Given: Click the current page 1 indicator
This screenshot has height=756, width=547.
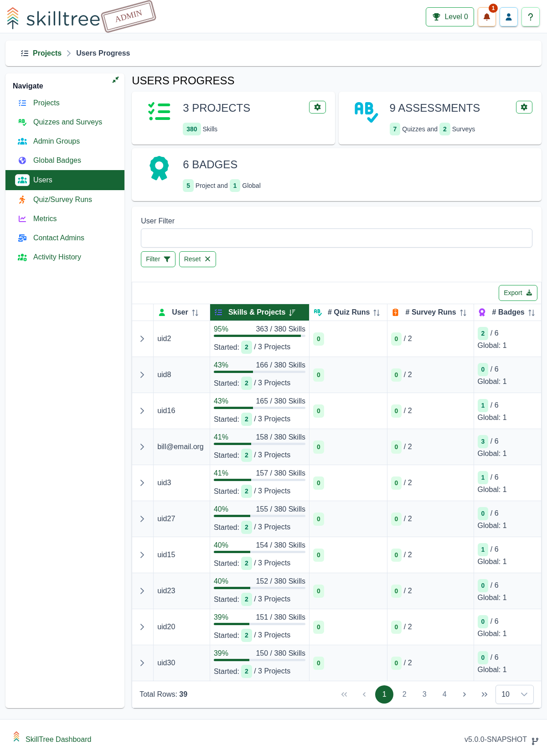Looking at the screenshot, I should coord(384,694).
